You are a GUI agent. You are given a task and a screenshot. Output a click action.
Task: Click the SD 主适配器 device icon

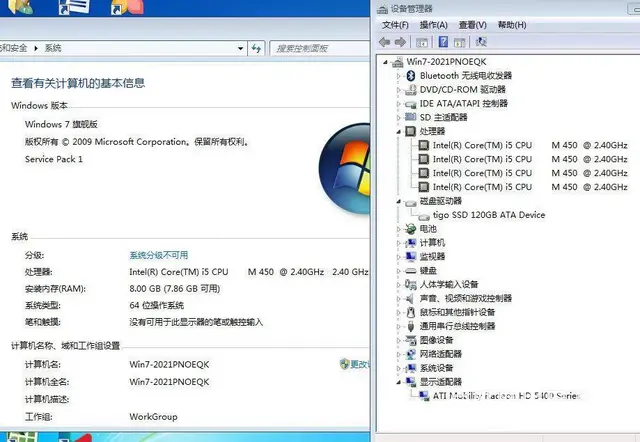pos(411,117)
